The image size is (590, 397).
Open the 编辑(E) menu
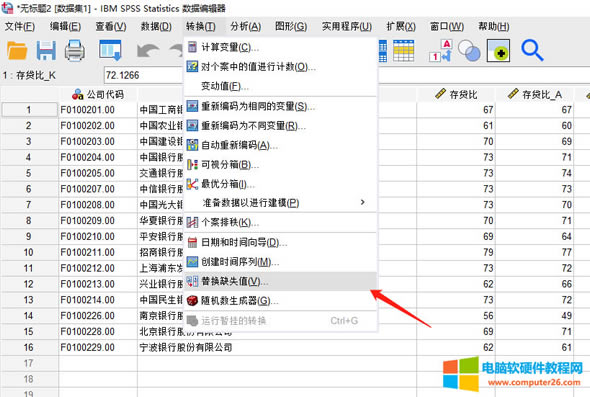click(65, 26)
